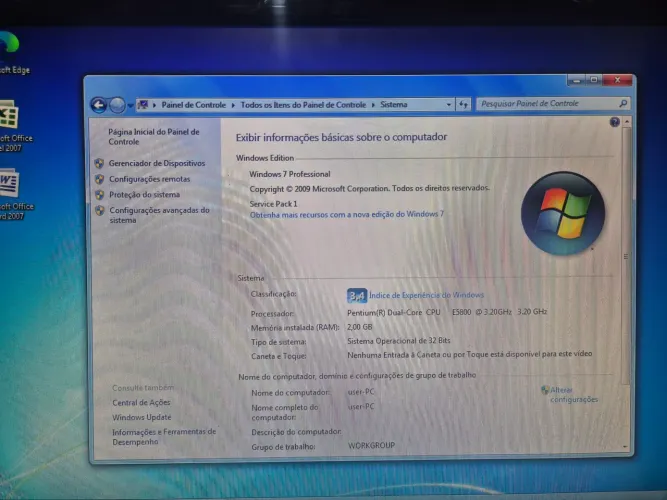Click the Forward navigation arrow button

click(x=117, y=105)
